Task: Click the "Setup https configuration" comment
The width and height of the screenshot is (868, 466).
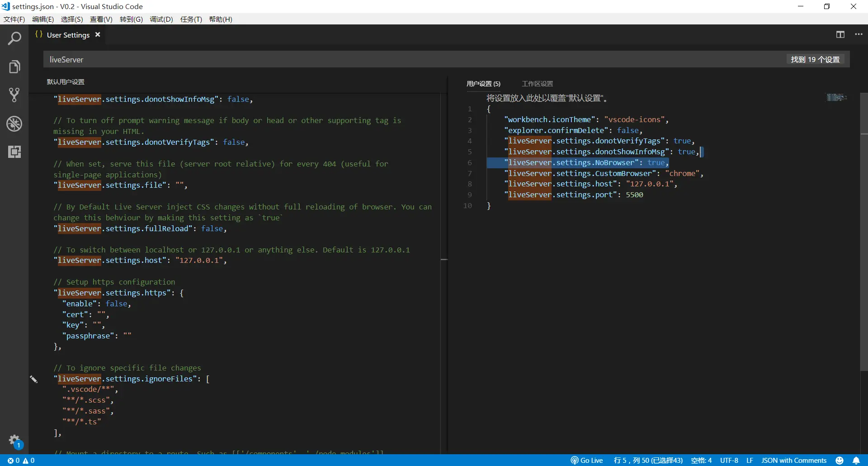Action: click(114, 282)
